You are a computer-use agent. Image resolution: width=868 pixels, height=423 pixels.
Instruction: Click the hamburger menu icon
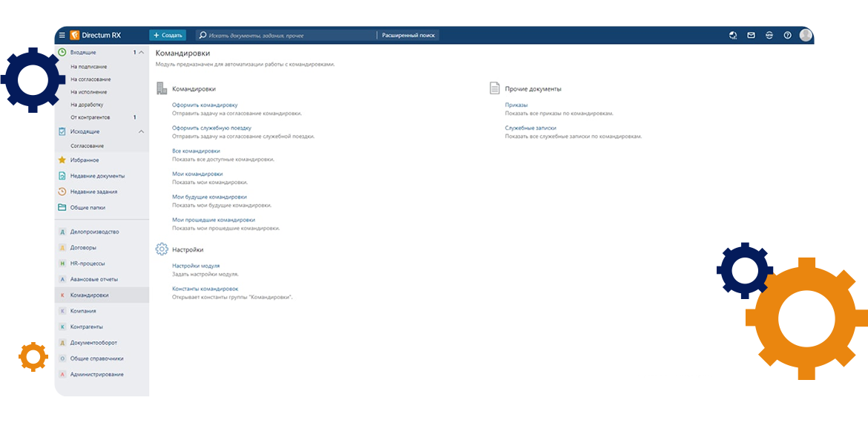[x=62, y=35]
